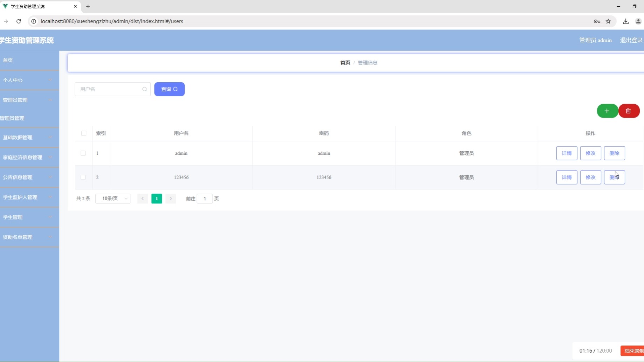
Task: Click 管理信息 breadcrumb text
Action: 368,63
